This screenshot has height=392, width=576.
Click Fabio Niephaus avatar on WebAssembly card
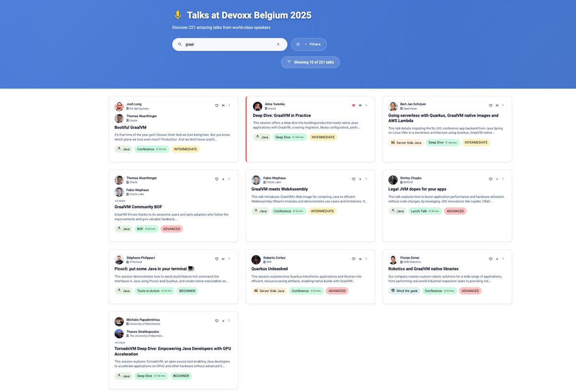coord(256,180)
